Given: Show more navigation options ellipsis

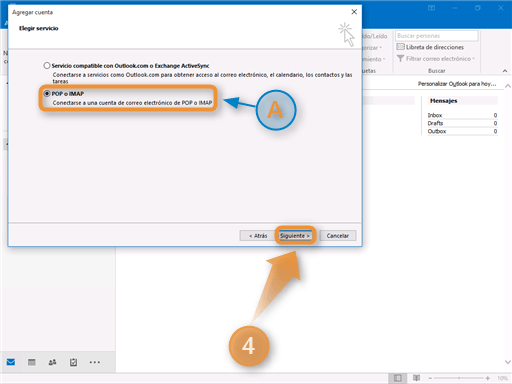Looking at the screenshot, I should (95, 362).
